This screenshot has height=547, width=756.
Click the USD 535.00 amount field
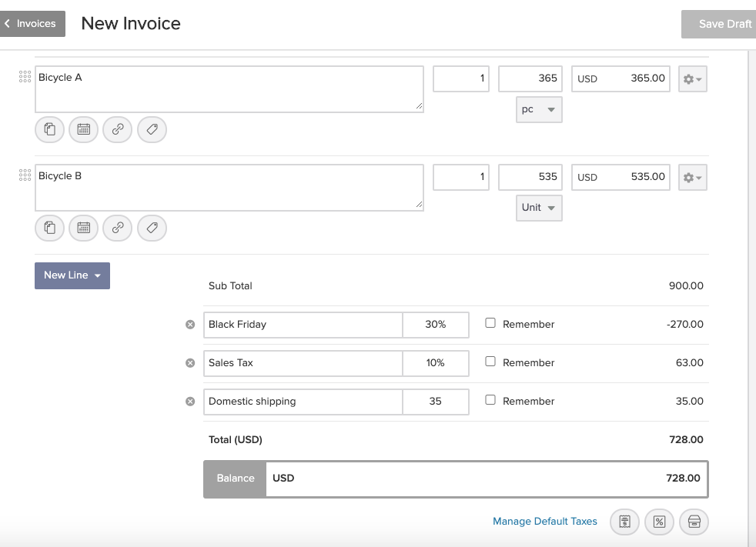[x=621, y=177]
